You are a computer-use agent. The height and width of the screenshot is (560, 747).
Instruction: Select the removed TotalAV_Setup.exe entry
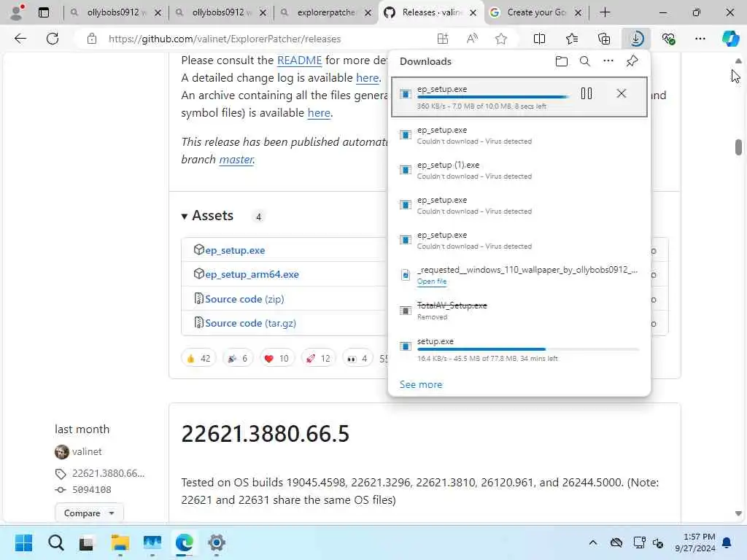[519, 311]
